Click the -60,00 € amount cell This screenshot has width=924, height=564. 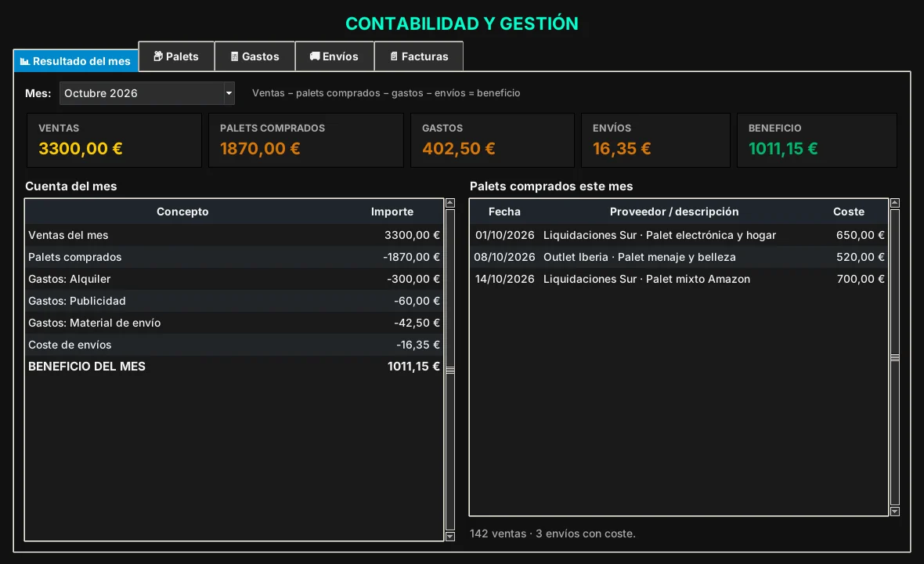tap(417, 301)
